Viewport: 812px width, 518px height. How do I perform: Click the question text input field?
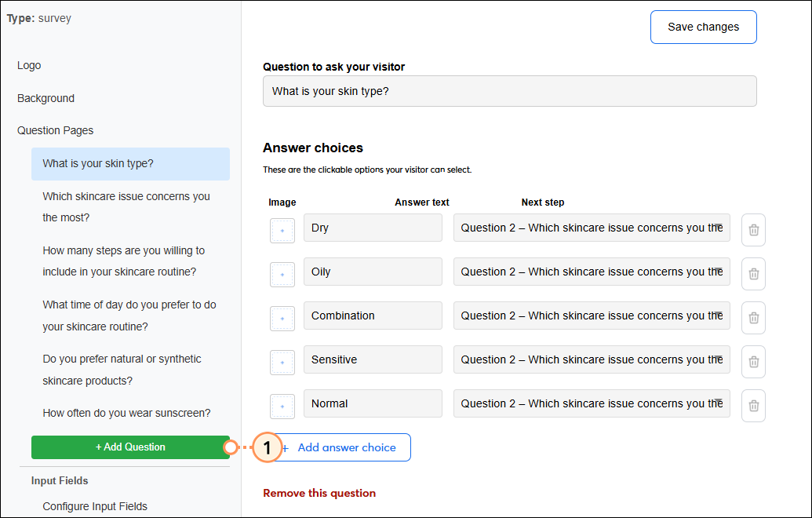(509, 91)
